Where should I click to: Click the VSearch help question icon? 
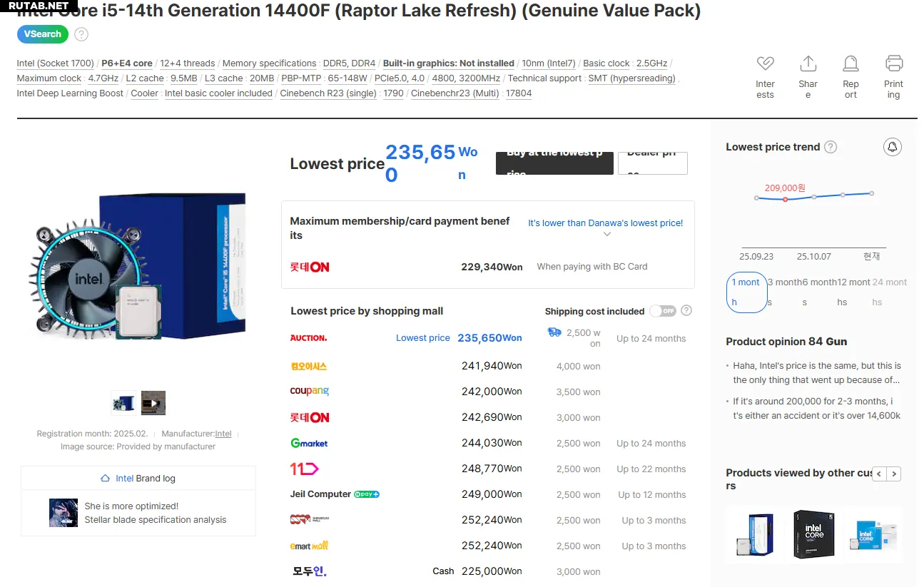[81, 34]
